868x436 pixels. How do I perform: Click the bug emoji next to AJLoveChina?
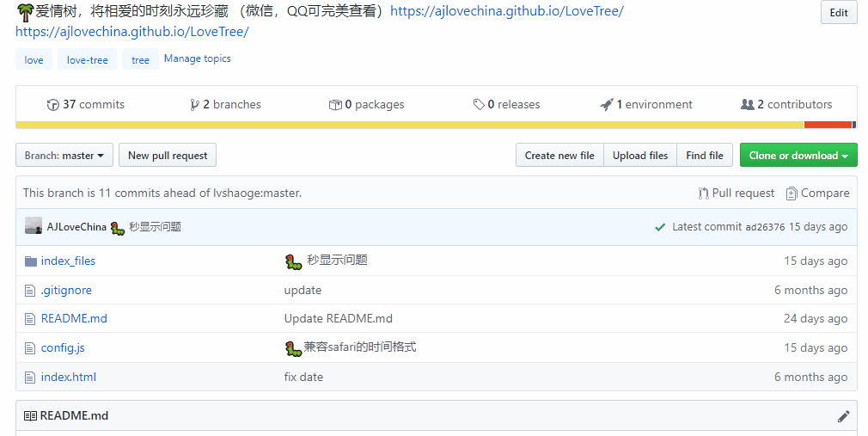[x=118, y=228]
